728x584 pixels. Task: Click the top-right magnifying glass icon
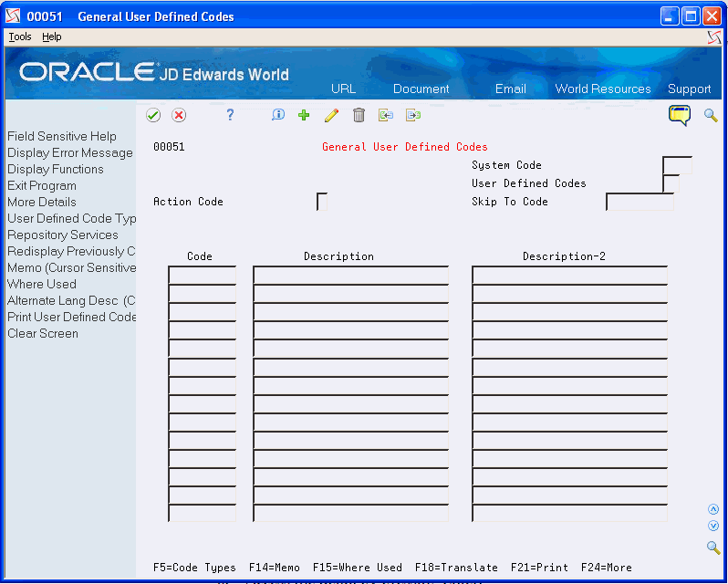711,115
